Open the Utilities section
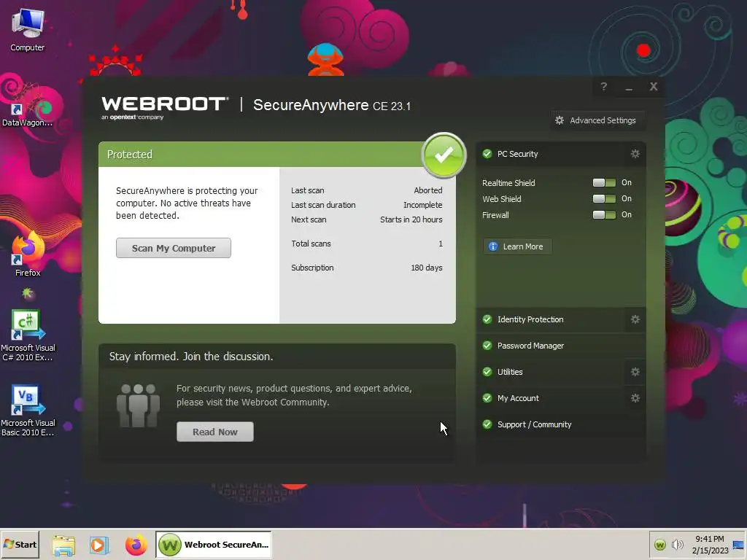Screen dimensions: 747x560 [550, 372]
